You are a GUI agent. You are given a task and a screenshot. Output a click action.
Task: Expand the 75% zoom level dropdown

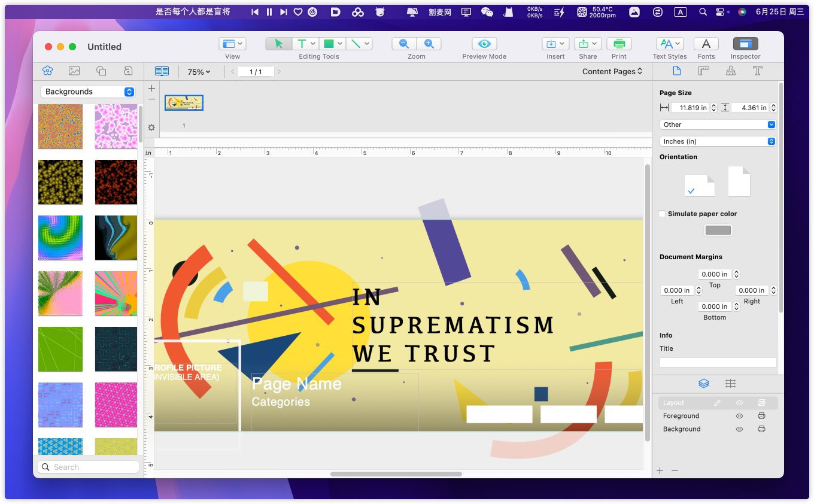[x=199, y=72]
